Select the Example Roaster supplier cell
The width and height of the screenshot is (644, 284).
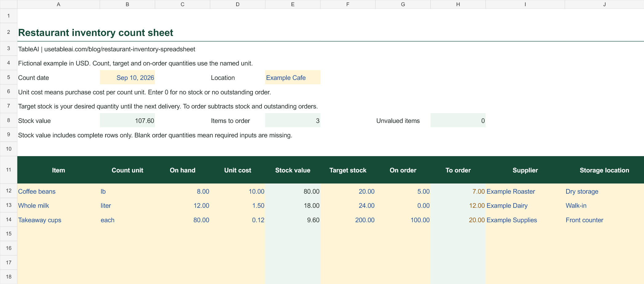coord(525,191)
